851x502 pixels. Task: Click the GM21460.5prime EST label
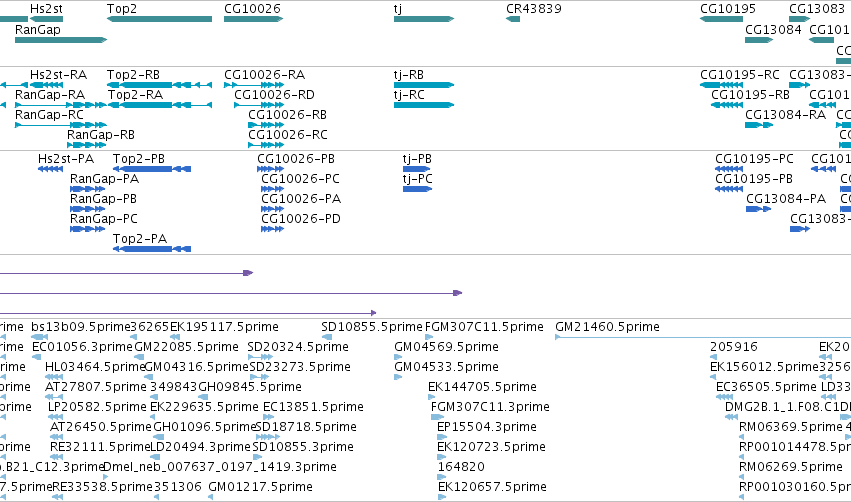pos(607,327)
